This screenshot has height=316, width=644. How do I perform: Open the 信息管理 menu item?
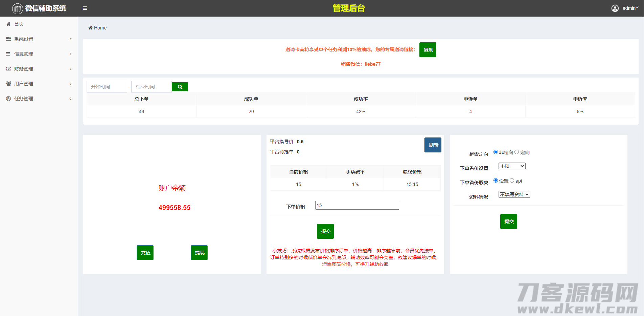click(x=24, y=54)
